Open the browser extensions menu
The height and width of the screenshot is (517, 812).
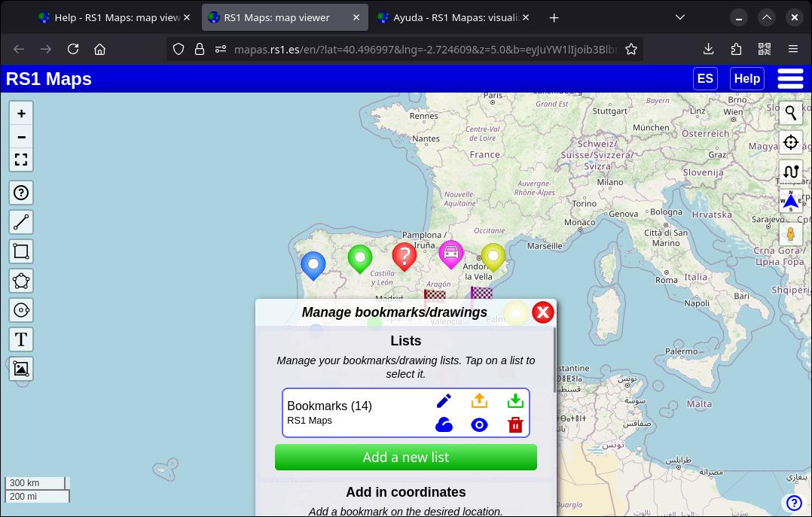click(x=737, y=49)
